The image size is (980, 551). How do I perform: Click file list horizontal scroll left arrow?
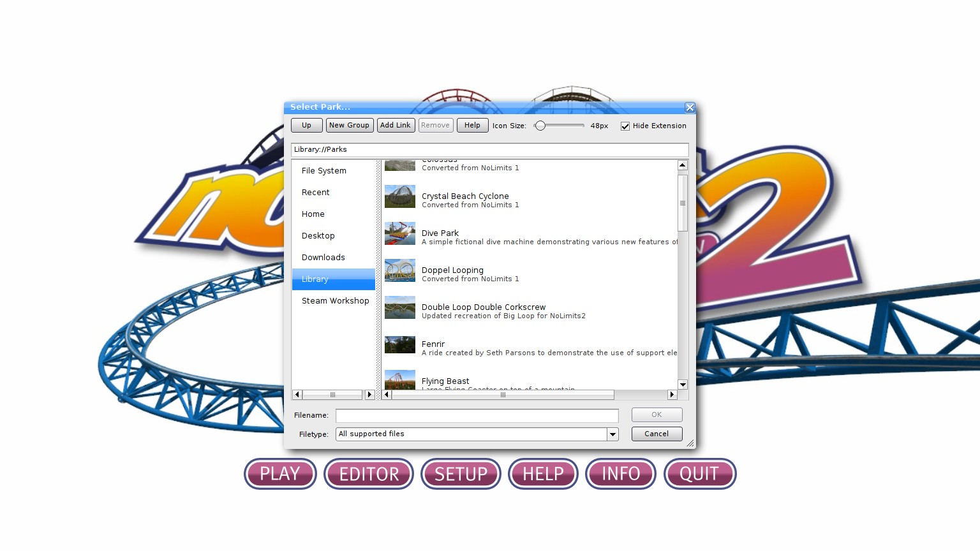[386, 395]
